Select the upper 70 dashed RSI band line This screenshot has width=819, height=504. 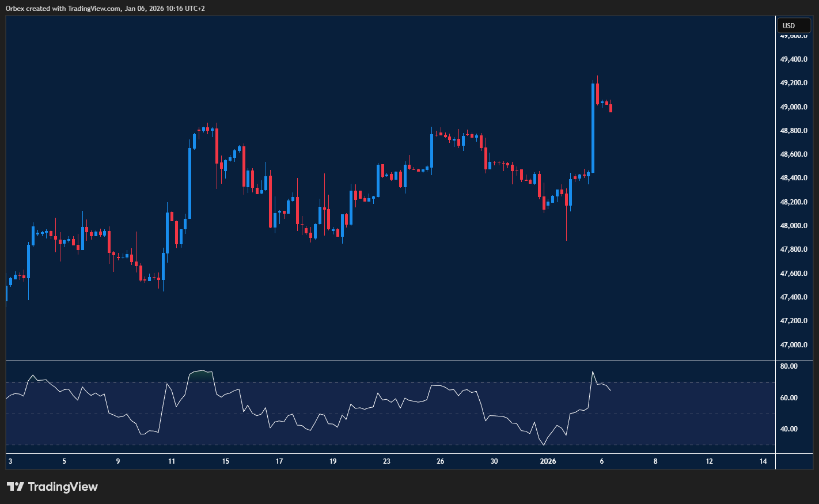tap(346, 382)
